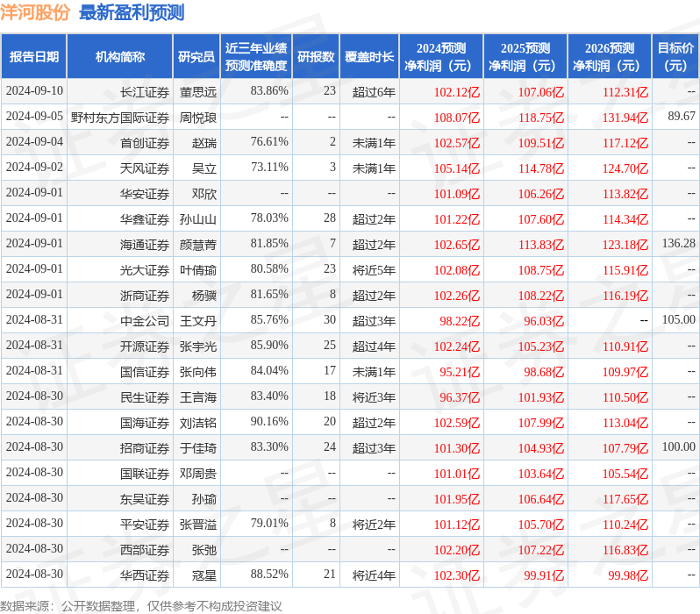700x614 pixels.
Task: Click the date 2024-09-10
Action: click(x=34, y=90)
